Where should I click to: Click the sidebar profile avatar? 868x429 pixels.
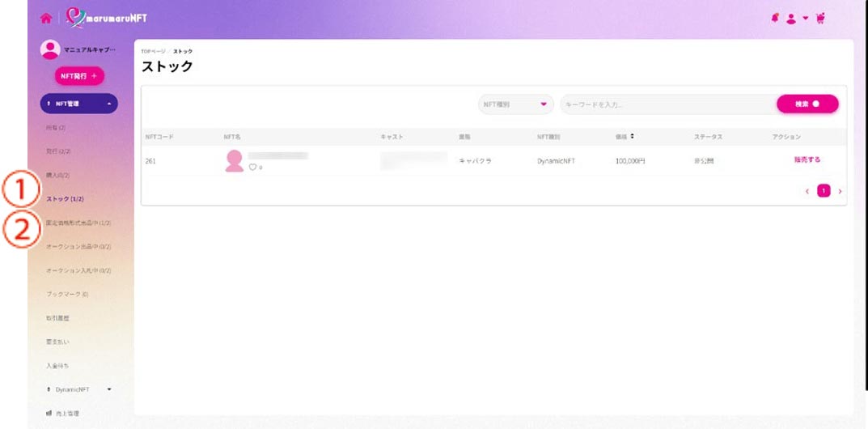50,50
